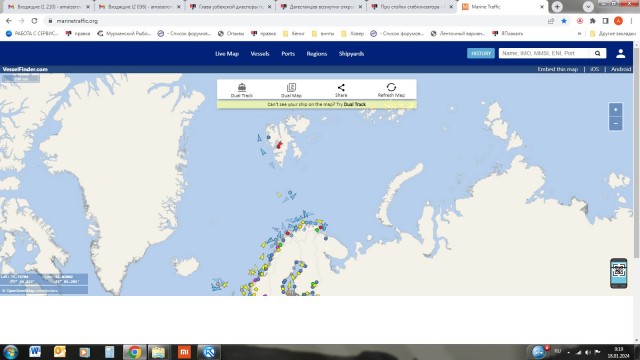Click the VesselFinder.com logo link
The width and height of the screenshot is (640, 360).
(x=25, y=69)
